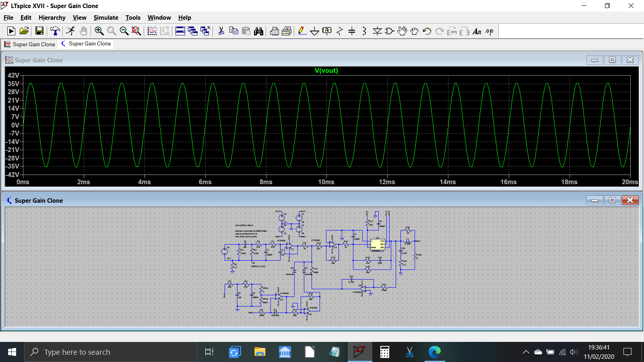Click the Windows Start button
This screenshot has width=644, height=362.
coord(12,352)
